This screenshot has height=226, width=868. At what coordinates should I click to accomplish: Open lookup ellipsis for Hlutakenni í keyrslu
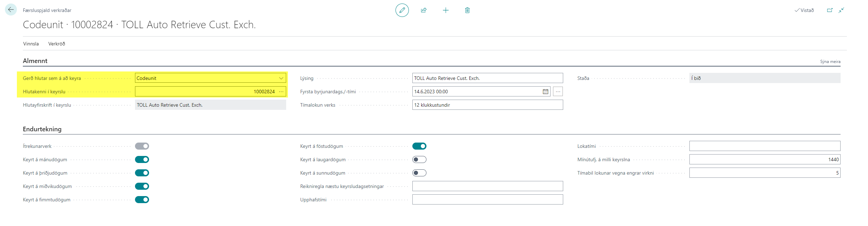point(281,92)
